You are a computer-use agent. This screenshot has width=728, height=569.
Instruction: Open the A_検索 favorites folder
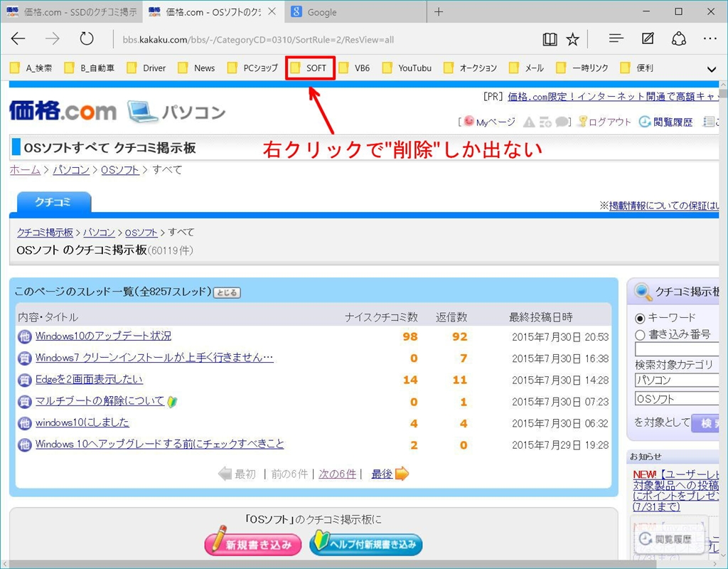pos(31,68)
